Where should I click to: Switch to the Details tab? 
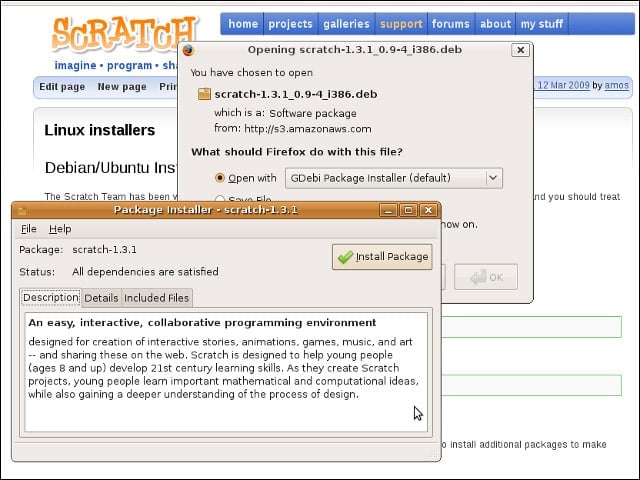click(x=101, y=298)
